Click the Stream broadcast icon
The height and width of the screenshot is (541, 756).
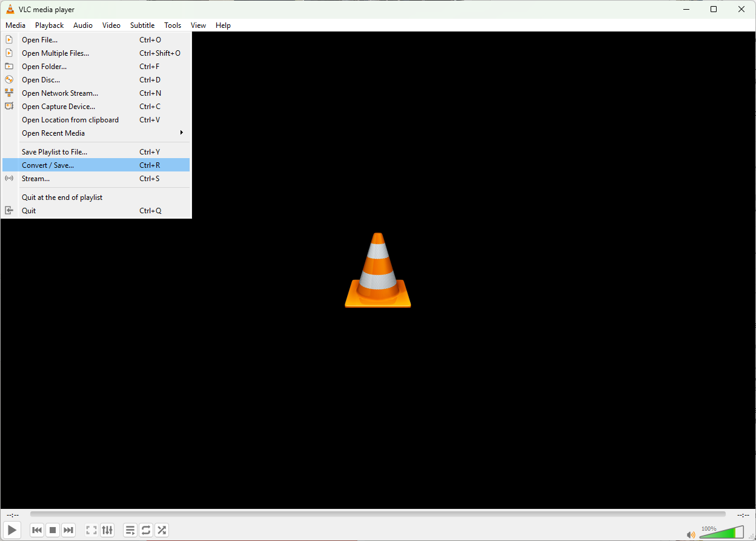(9, 178)
